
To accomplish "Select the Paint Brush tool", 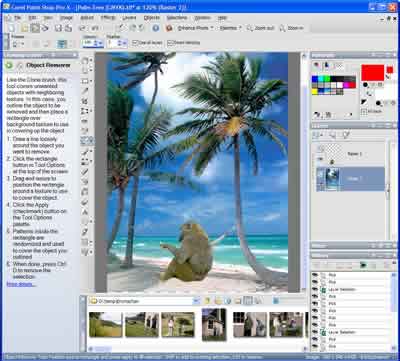I will [x=85, y=152].
